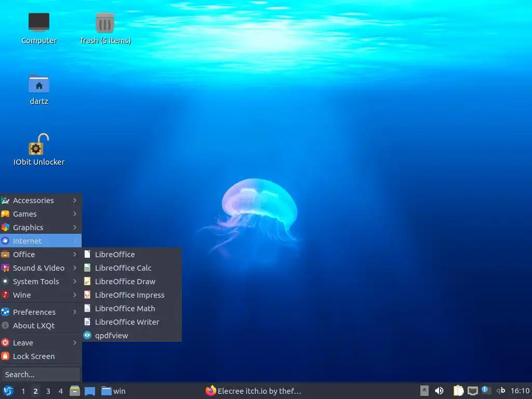
Task: Click the Lock Screen padlock icon
Action: click(x=5, y=356)
